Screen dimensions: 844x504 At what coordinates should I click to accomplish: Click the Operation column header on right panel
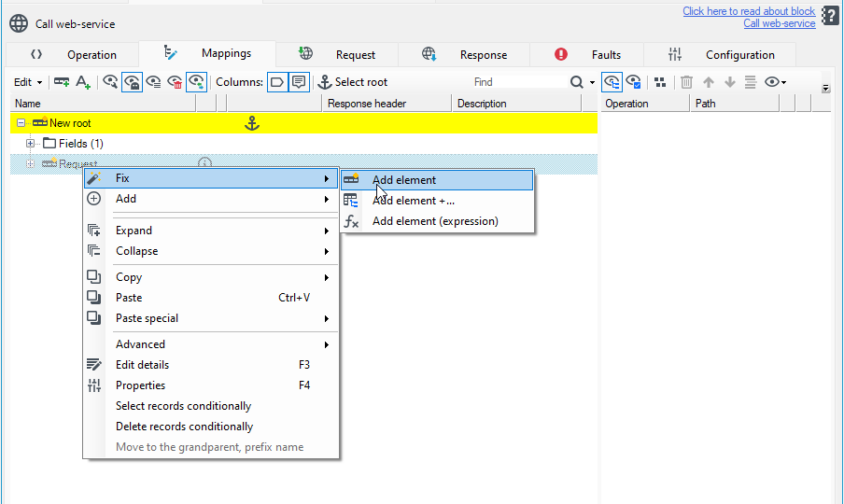pyautogui.click(x=645, y=104)
